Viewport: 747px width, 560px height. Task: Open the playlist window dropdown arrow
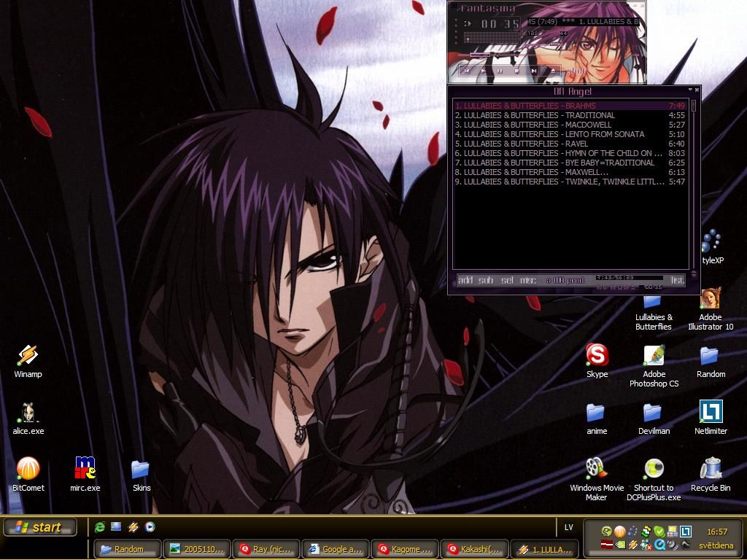click(690, 90)
